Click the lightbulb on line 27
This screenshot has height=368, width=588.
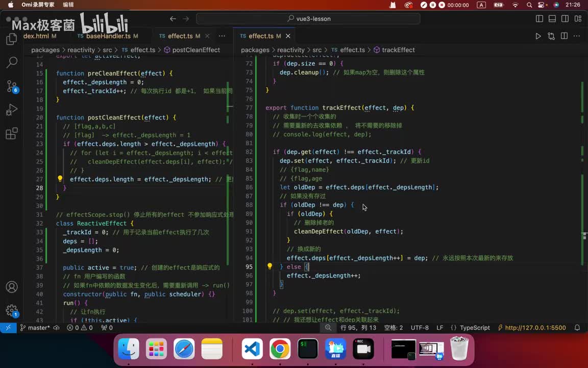(60, 179)
